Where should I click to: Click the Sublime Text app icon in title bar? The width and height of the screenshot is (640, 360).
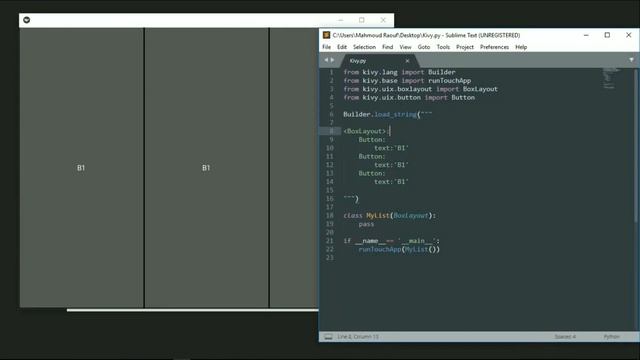pyautogui.click(x=326, y=35)
